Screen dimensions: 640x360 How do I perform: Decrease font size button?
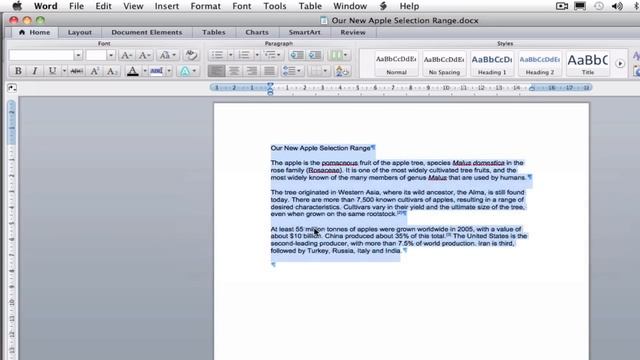(144, 55)
